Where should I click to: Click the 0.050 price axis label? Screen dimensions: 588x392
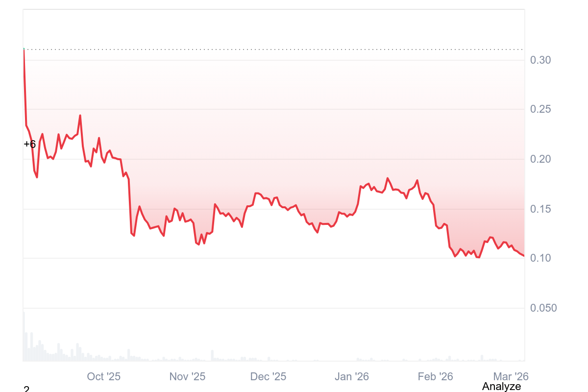point(543,308)
